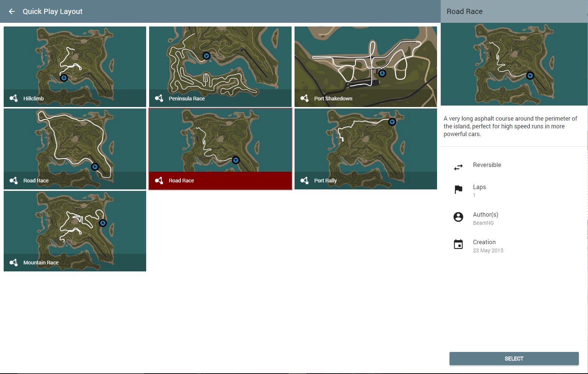Click start marker on Port Rally map
The width and height of the screenshot is (588, 374).
tap(392, 122)
